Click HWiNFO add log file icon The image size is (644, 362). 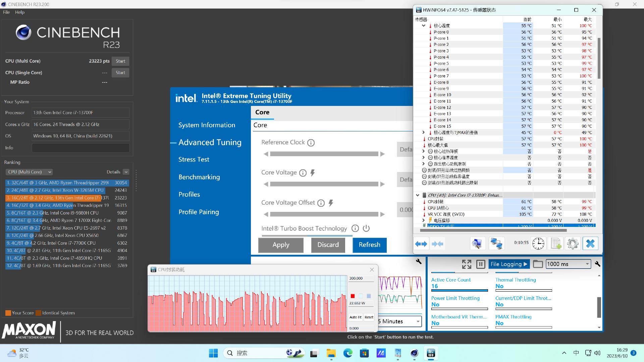pyautogui.click(x=555, y=244)
